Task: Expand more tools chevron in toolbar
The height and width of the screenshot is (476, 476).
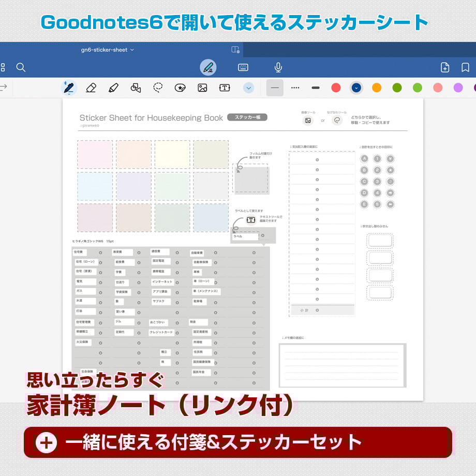Action: click(x=249, y=88)
